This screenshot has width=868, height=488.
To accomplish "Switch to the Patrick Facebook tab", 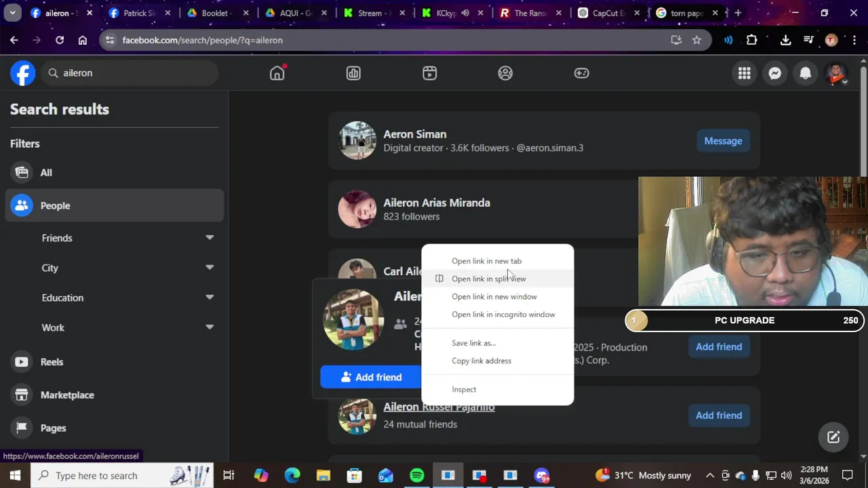I will (138, 13).
